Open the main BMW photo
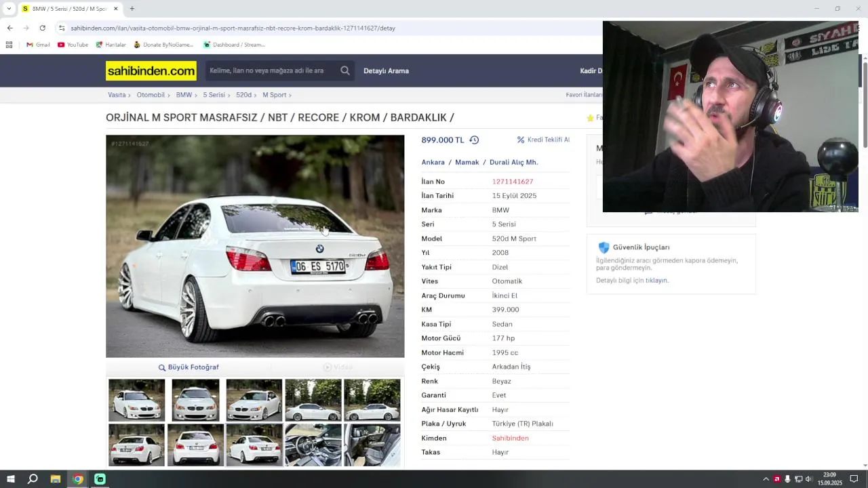Screen dimensions: 868x488 (x=255, y=246)
